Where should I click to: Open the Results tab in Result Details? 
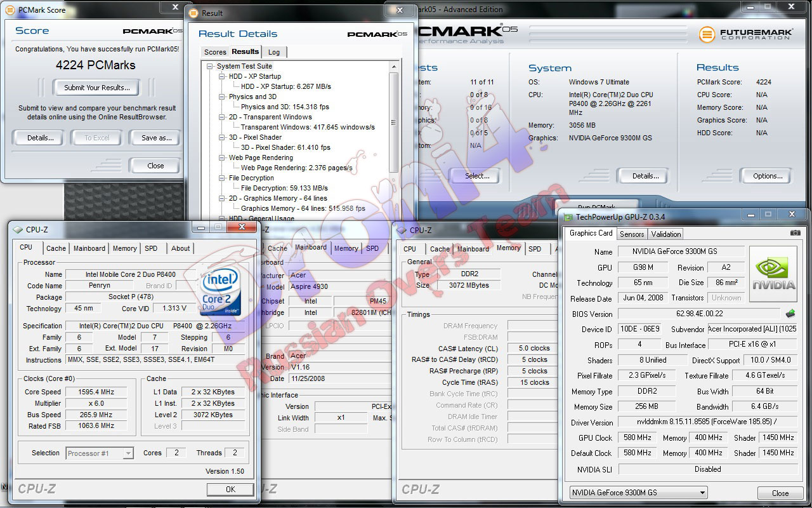[x=245, y=51]
